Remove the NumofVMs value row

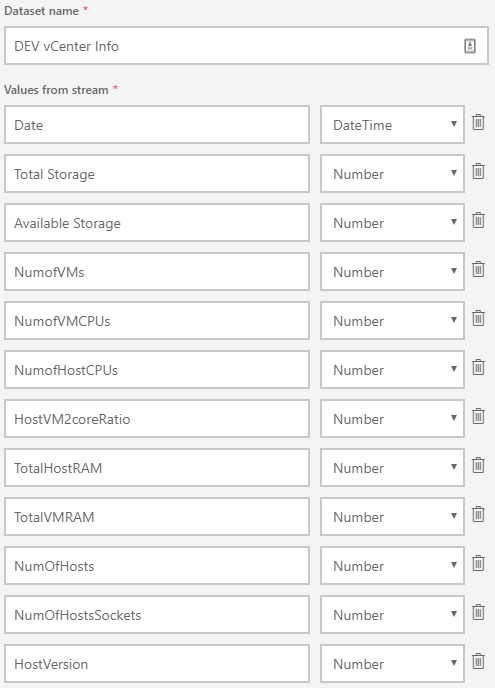point(478,269)
